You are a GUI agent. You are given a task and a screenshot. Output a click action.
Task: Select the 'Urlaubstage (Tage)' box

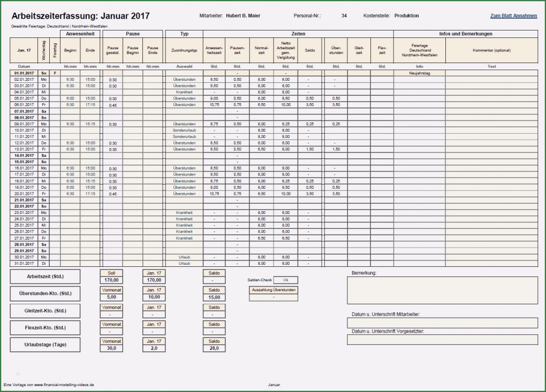(45, 345)
